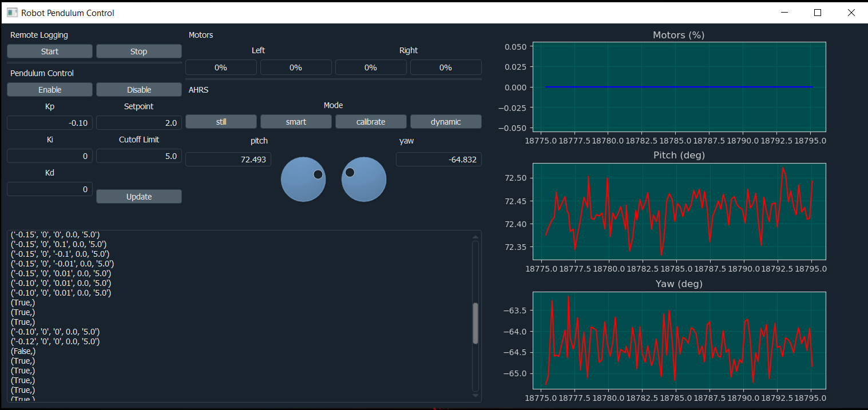Screen dimensions: 868x410
Task: Click the "pitch" label above the readout
Action: click(259, 141)
